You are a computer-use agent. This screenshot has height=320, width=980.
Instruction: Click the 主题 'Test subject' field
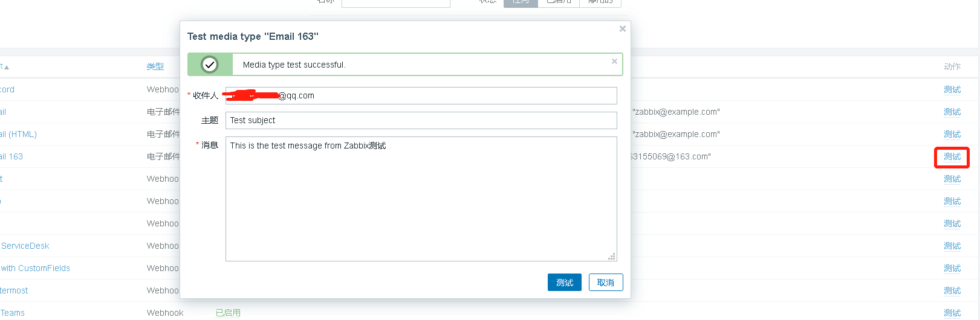click(x=421, y=120)
